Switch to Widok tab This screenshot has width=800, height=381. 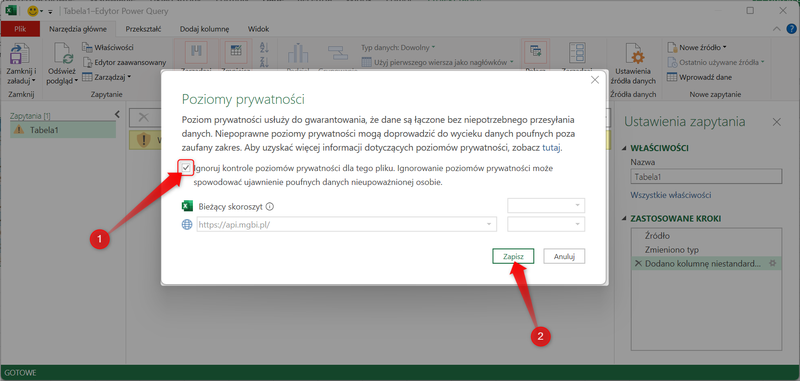click(x=258, y=29)
